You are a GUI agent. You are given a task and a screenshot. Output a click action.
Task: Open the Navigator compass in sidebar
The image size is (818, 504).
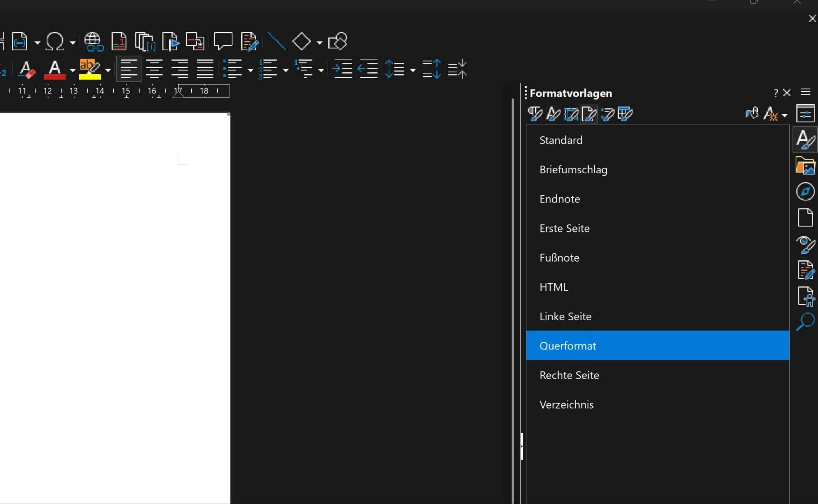coord(805,192)
